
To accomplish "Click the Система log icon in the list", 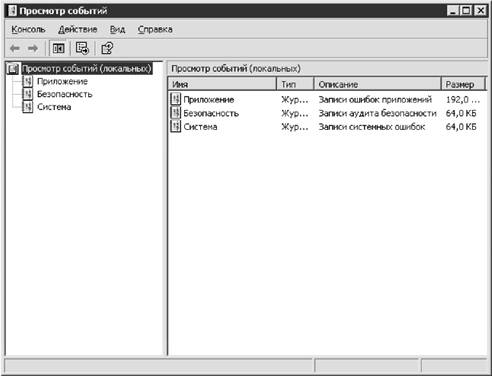I will pos(175,127).
